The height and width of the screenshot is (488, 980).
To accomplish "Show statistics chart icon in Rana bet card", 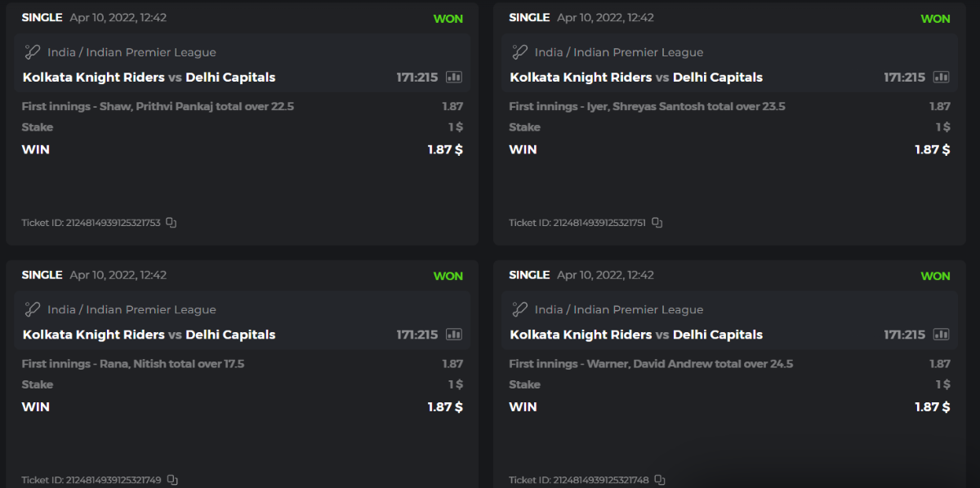I will coord(454,335).
